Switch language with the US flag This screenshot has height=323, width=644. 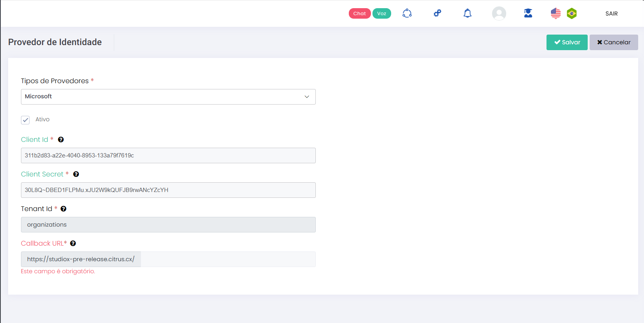pyautogui.click(x=555, y=14)
